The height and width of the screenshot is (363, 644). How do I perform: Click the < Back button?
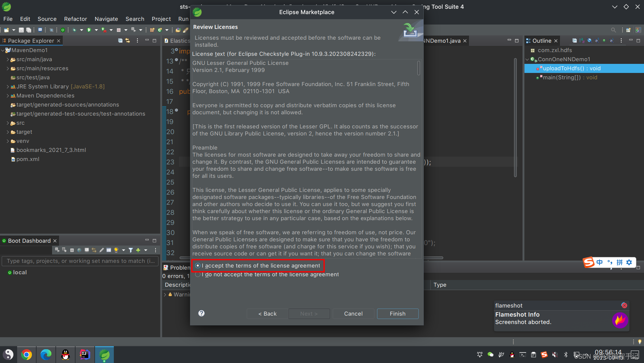(x=267, y=314)
